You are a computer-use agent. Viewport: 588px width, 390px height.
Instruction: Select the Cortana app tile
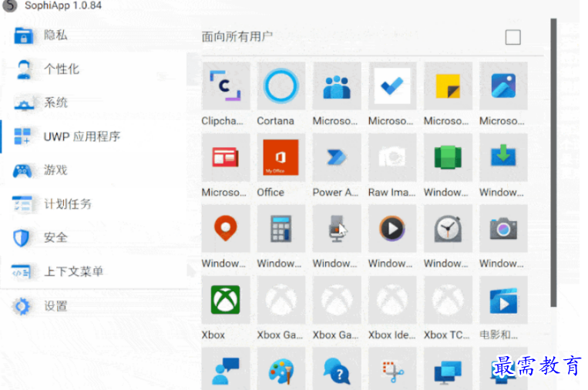coord(281,86)
